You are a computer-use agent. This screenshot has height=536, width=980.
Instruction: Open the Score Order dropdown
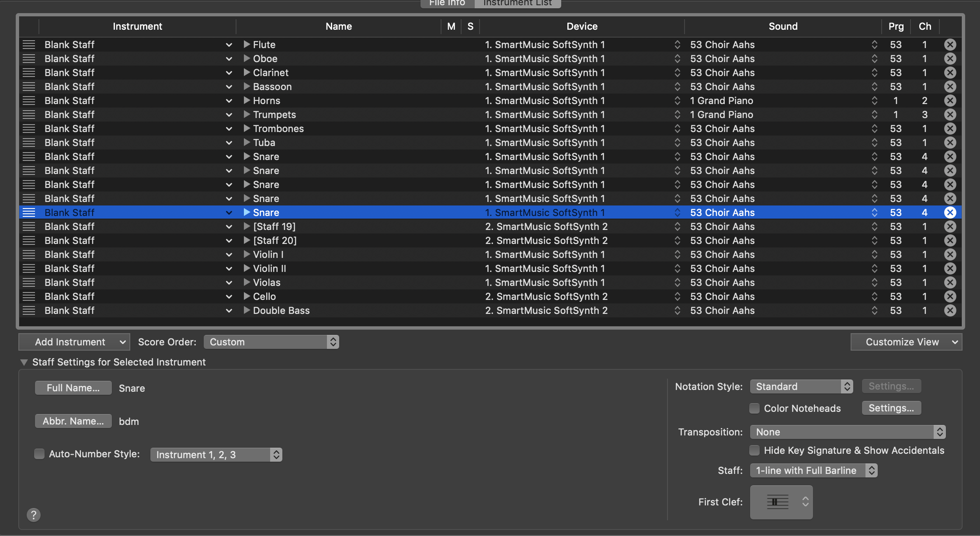click(x=271, y=342)
